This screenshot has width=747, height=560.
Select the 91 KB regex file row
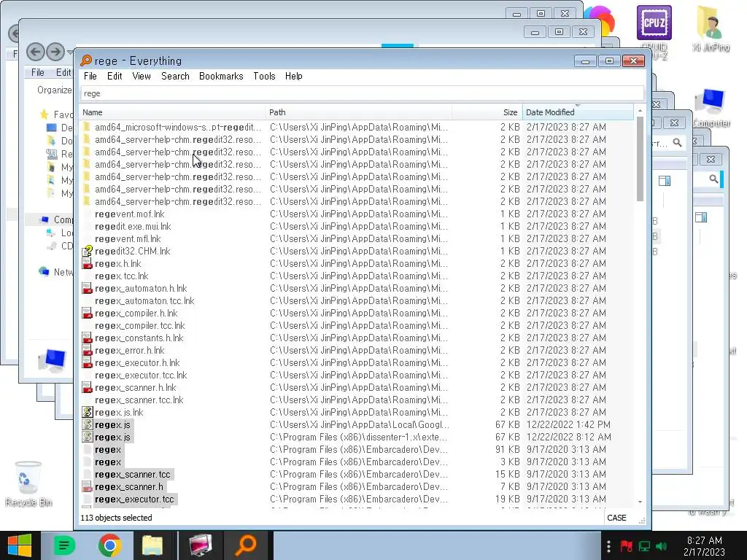pos(357,449)
